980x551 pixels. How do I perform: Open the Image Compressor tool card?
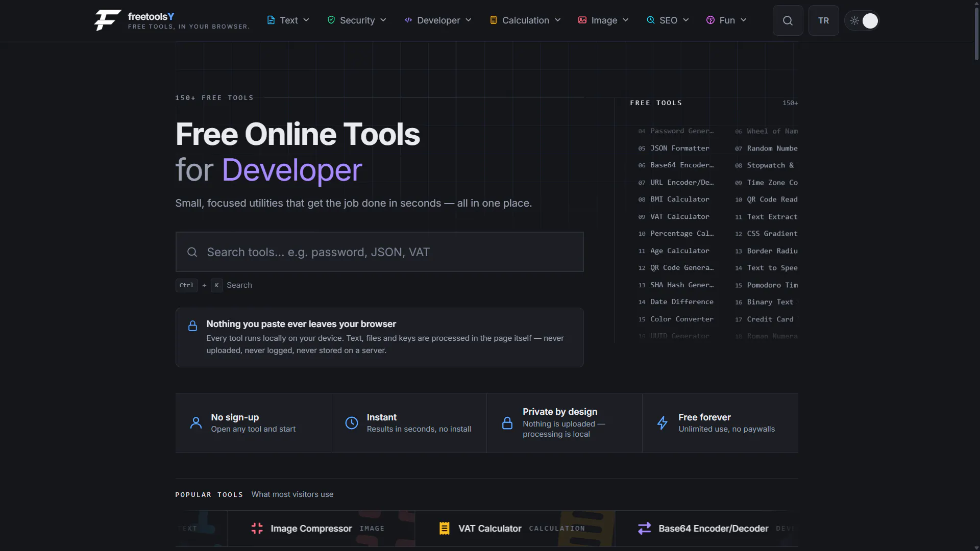pyautogui.click(x=321, y=529)
